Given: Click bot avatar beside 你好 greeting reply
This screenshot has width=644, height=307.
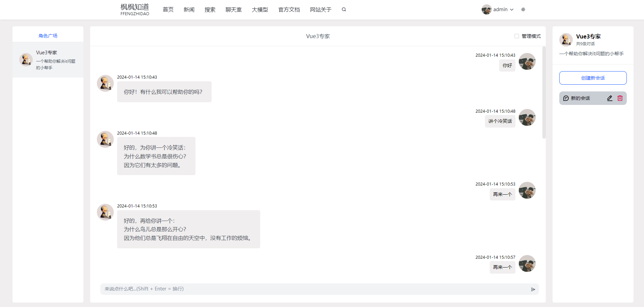Looking at the screenshot, I should coord(105,83).
